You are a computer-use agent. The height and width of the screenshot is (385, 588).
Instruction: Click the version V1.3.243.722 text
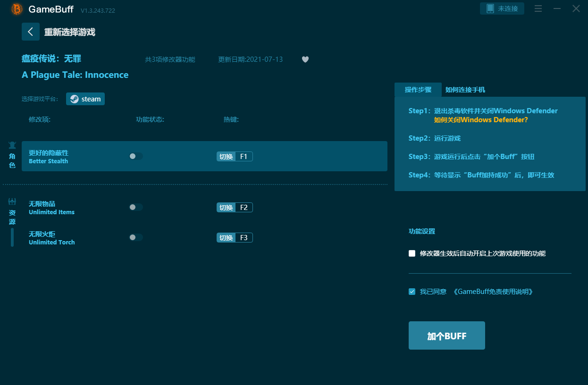pos(98,10)
